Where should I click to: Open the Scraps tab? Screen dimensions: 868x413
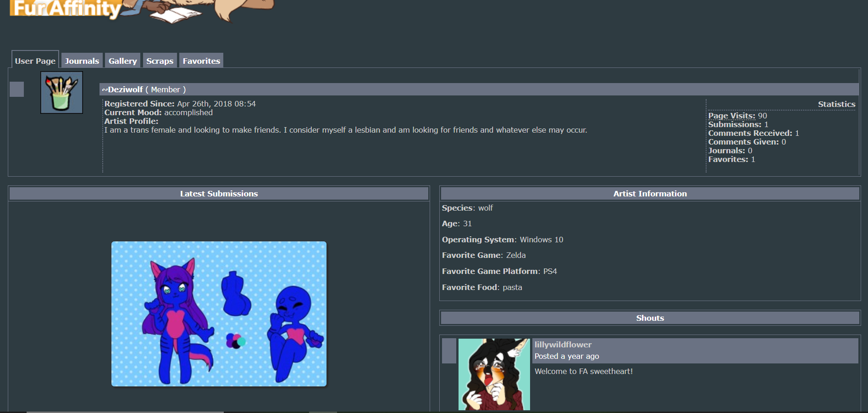160,61
